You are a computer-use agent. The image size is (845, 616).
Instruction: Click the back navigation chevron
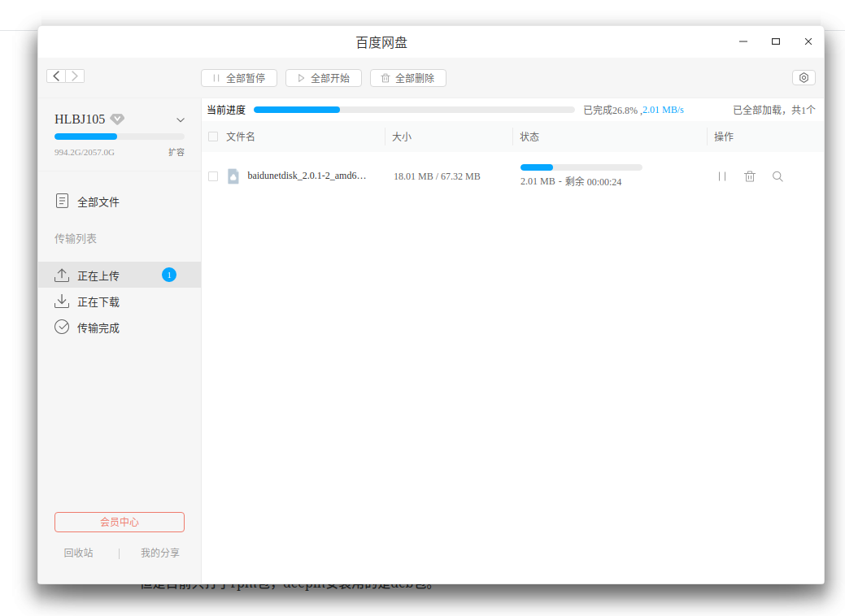(55, 76)
